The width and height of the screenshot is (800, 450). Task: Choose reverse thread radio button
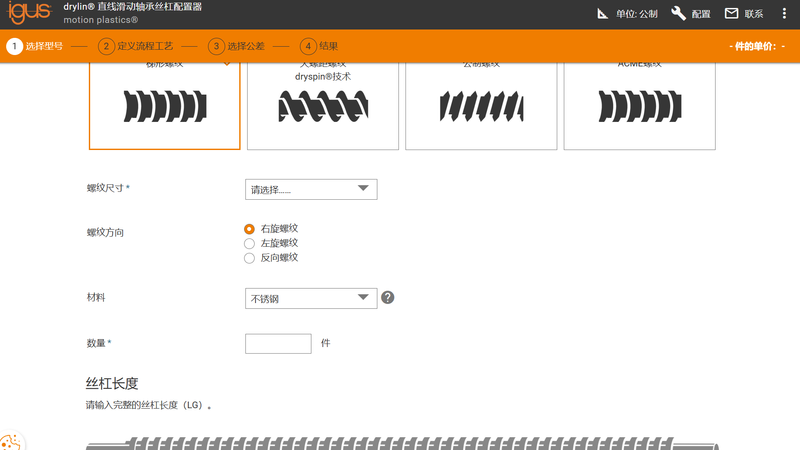coord(249,258)
